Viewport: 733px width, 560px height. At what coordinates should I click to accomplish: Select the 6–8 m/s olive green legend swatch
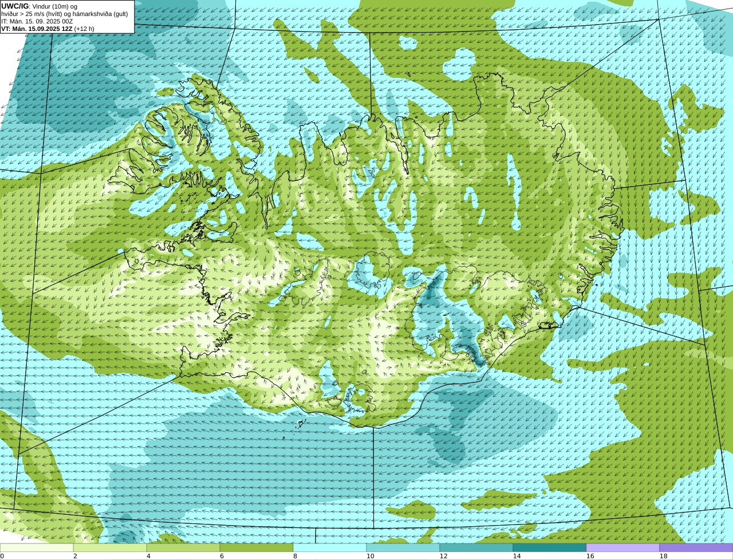[x=257, y=548]
